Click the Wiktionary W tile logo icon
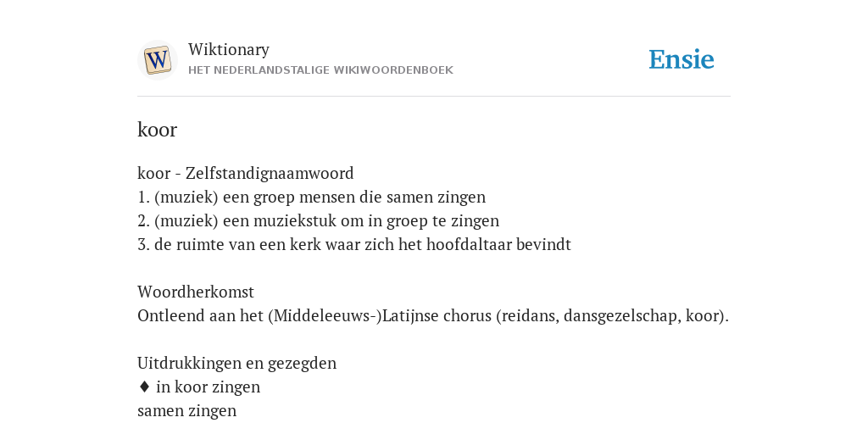The image size is (868, 434). [x=157, y=60]
